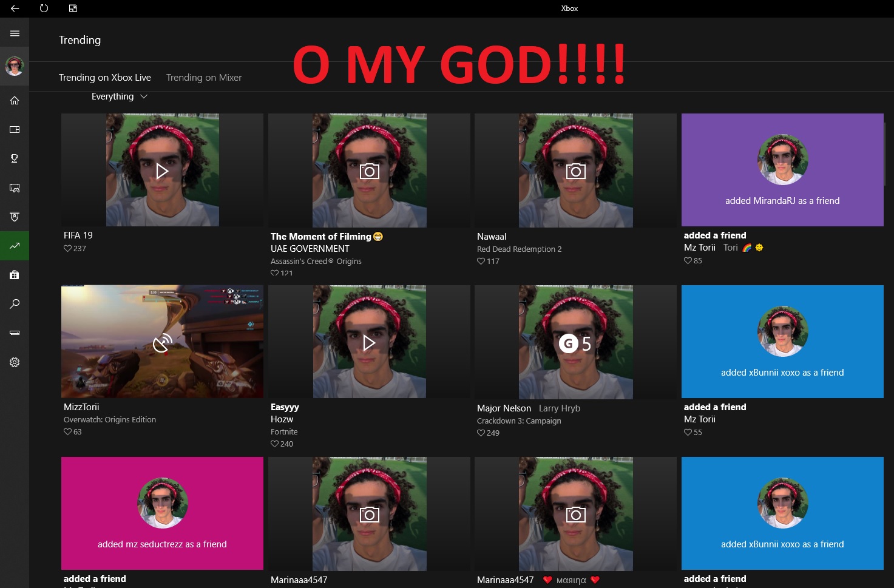Open the profile avatar in the sidebar
894x588 pixels.
click(x=15, y=66)
